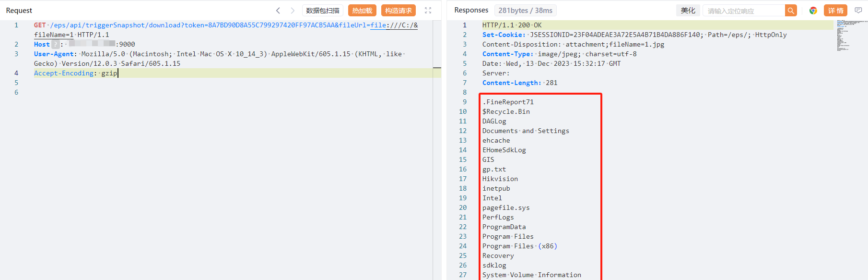Click the help icon next to Host

[x=56, y=44]
